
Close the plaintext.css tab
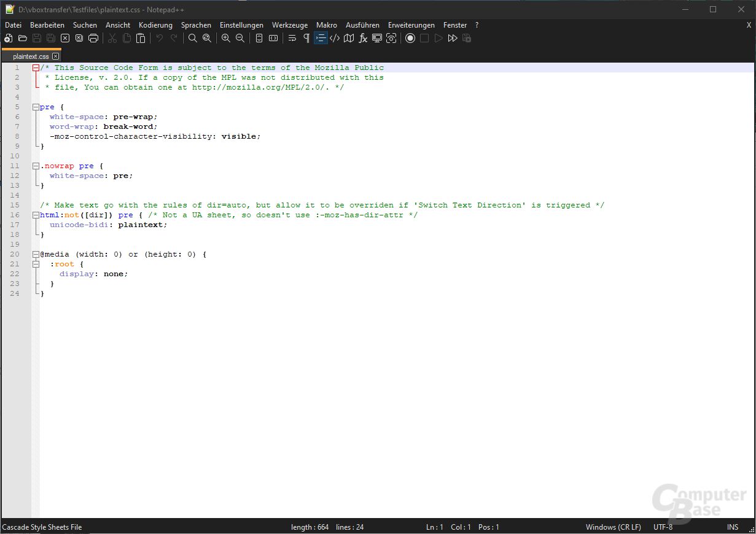(55, 55)
